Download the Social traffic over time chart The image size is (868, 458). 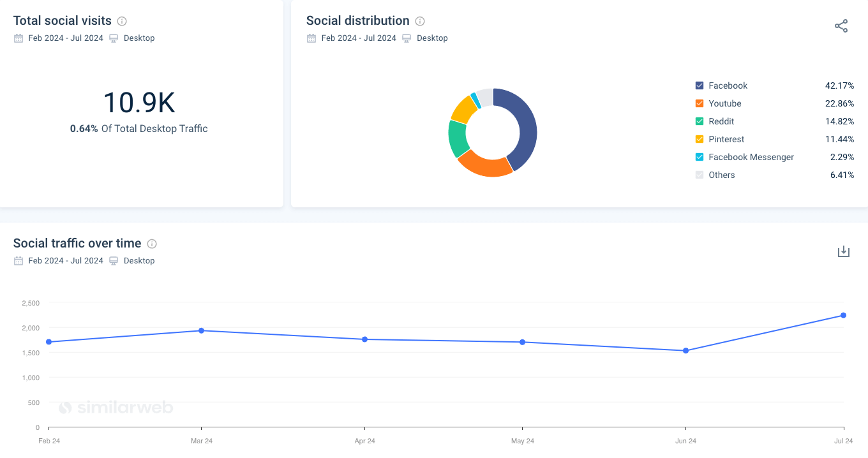(x=844, y=251)
